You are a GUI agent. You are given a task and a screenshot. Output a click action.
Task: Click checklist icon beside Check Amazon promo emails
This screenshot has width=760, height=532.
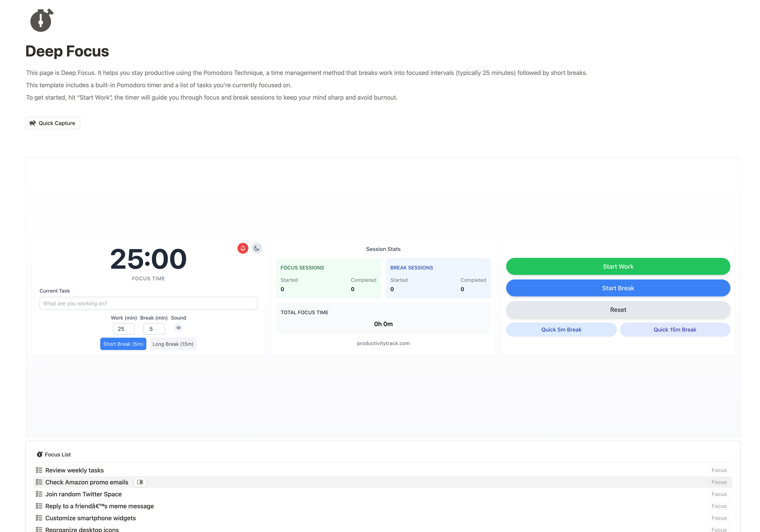click(x=39, y=482)
